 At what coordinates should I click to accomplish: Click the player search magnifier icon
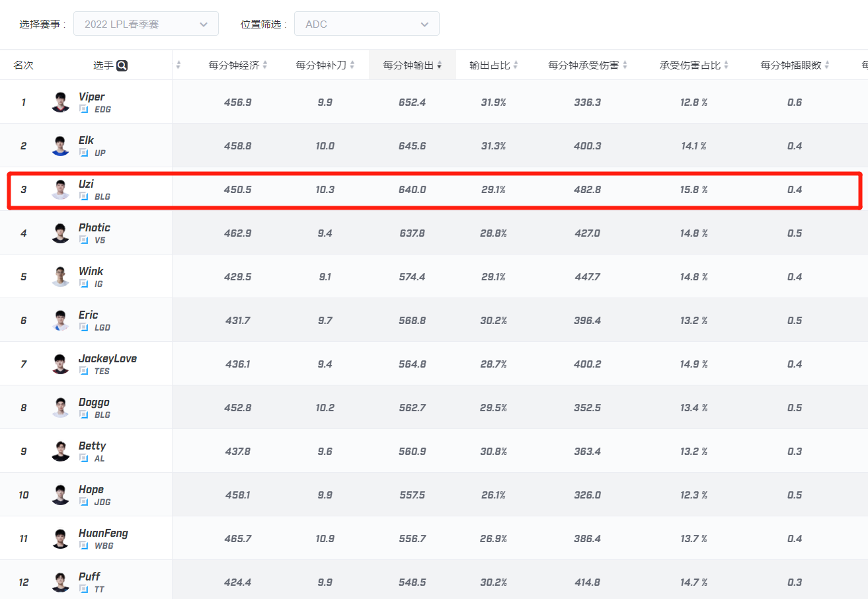(122, 65)
